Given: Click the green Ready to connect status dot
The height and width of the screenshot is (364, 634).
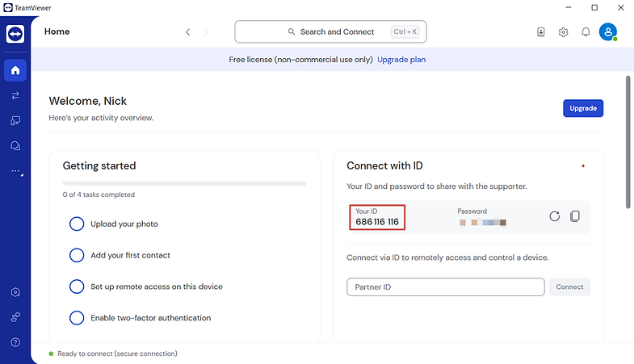Looking at the screenshot, I should click(51, 354).
